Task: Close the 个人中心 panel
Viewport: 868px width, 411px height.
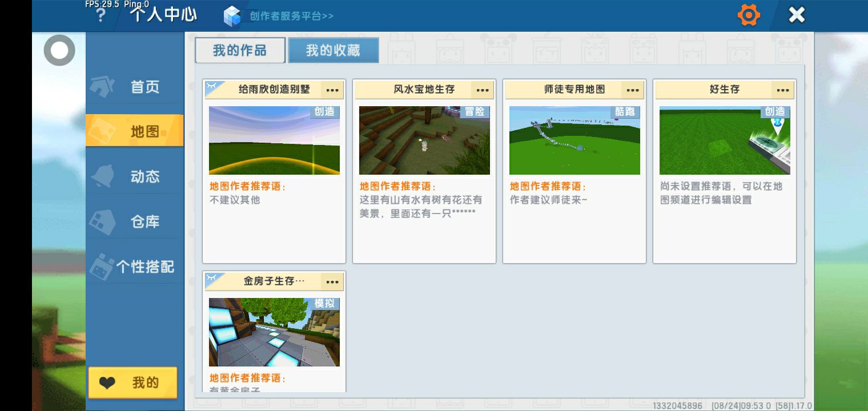Action: 797,15
